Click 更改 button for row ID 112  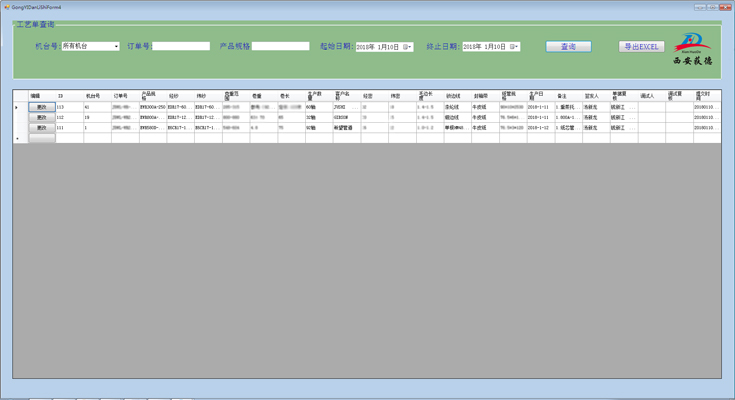41,117
